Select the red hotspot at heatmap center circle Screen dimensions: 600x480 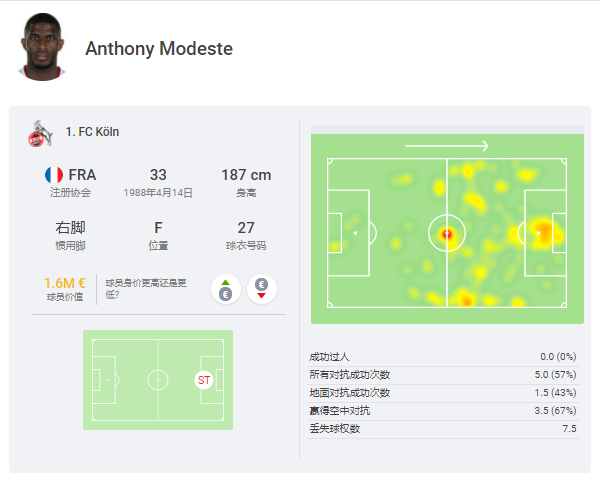tap(447, 233)
